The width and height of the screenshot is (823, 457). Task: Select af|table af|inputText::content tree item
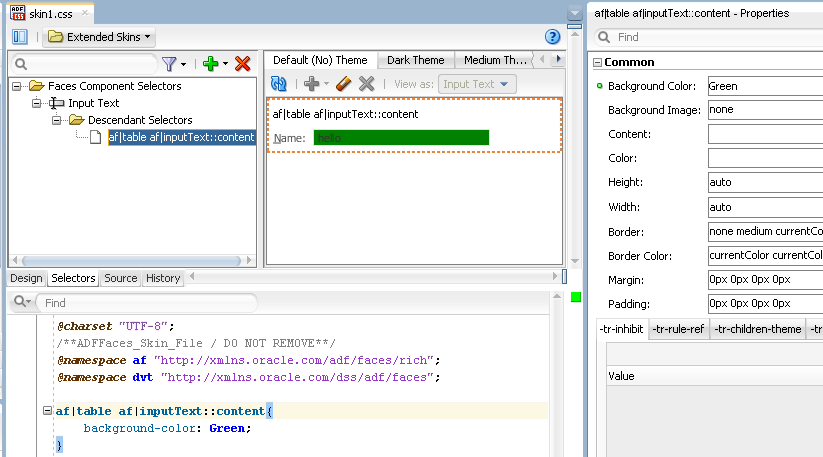[x=181, y=137]
